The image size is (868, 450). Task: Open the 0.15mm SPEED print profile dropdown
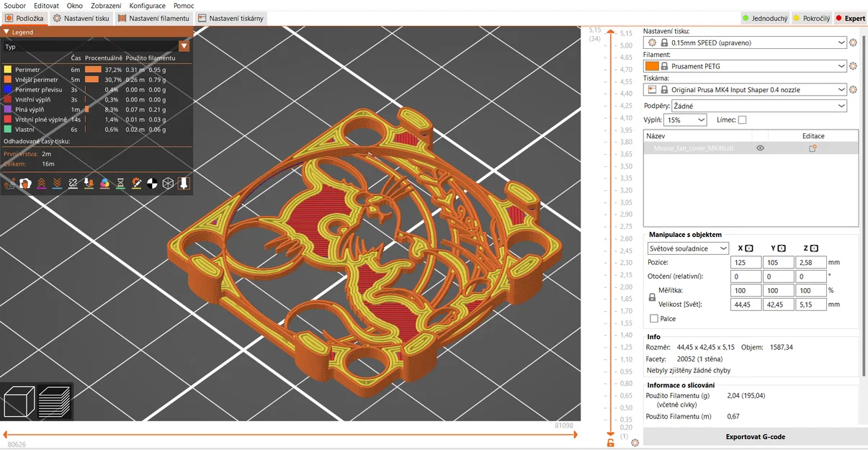click(745, 42)
